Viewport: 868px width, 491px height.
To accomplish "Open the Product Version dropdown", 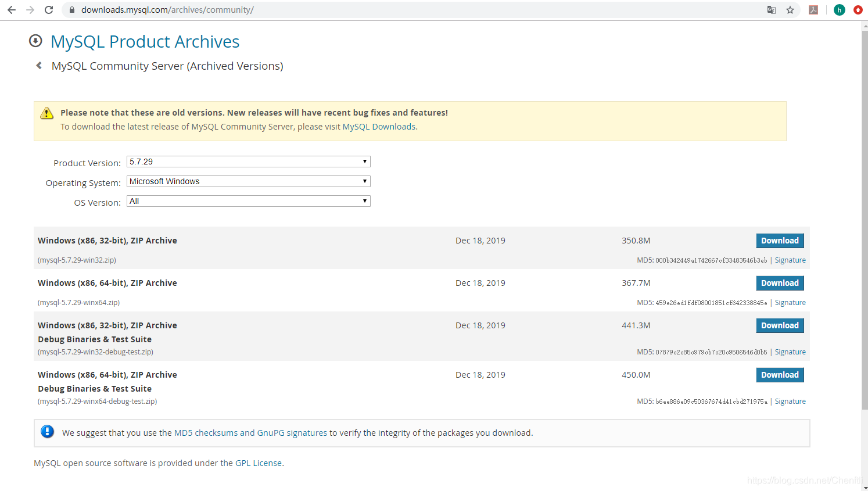I will [x=248, y=162].
